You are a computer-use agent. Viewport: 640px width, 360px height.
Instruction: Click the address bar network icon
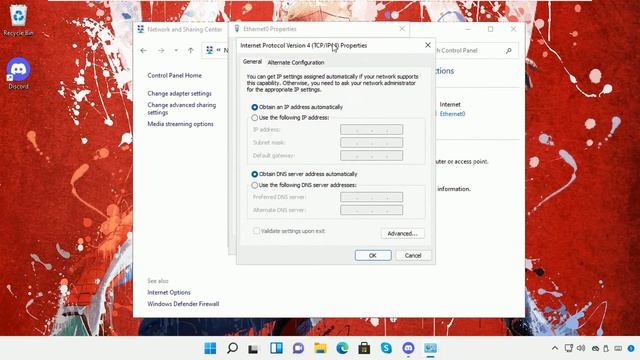pos(209,50)
